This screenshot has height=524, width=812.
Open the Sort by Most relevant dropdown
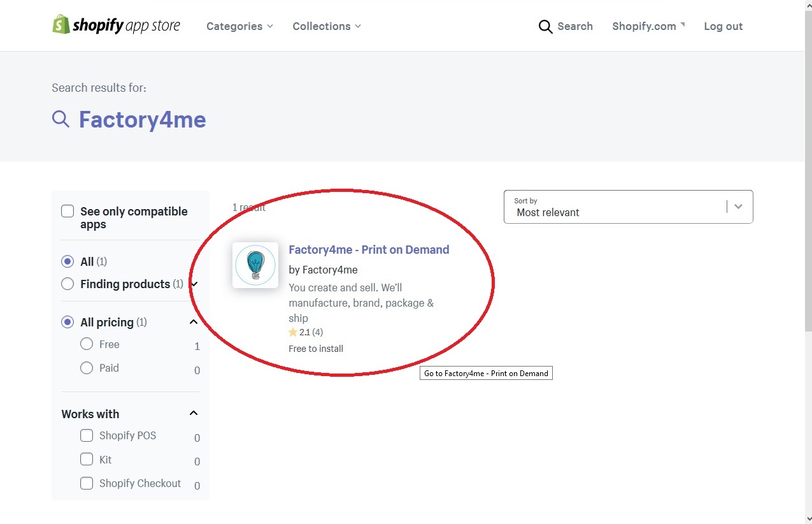click(628, 207)
